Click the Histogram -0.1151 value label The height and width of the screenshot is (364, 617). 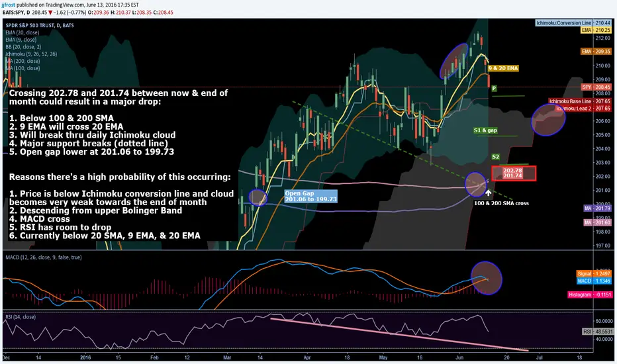(591, 295)
